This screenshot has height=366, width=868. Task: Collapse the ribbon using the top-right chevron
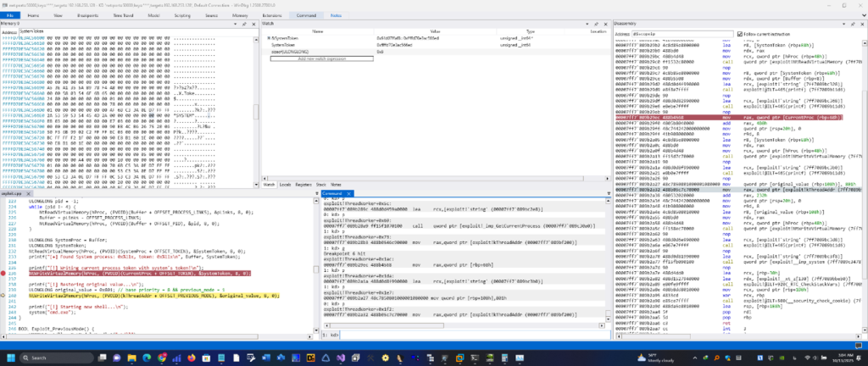coord(860,15)
